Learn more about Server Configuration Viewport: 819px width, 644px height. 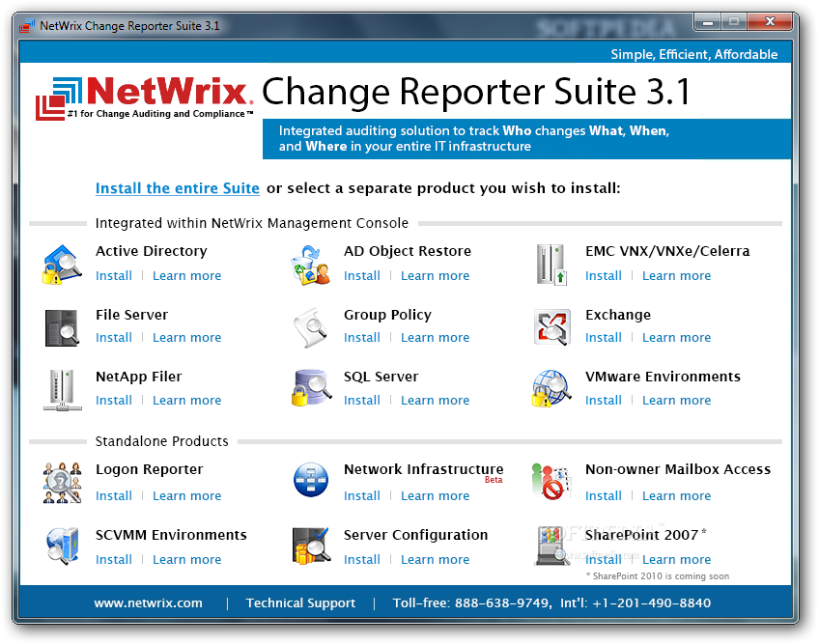[x=435, y=559]
